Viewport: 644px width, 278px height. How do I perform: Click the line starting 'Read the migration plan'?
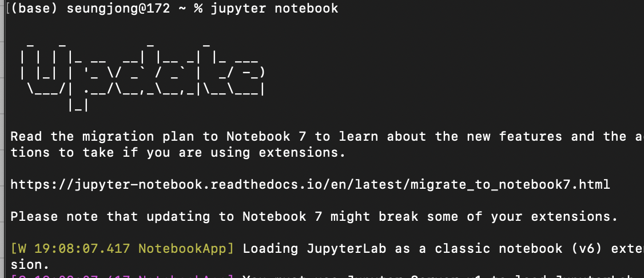coord(327,137)
